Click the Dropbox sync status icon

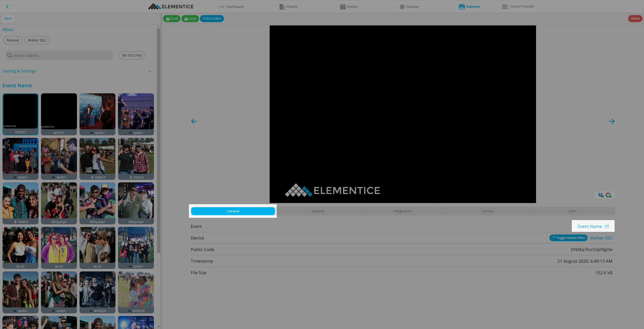point(601,195)
